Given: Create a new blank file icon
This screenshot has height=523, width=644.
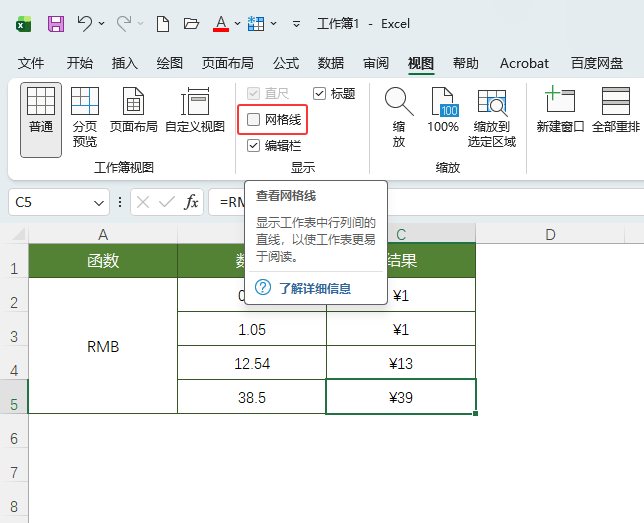Looking at the screenshot, I should [x=163, y=24].
